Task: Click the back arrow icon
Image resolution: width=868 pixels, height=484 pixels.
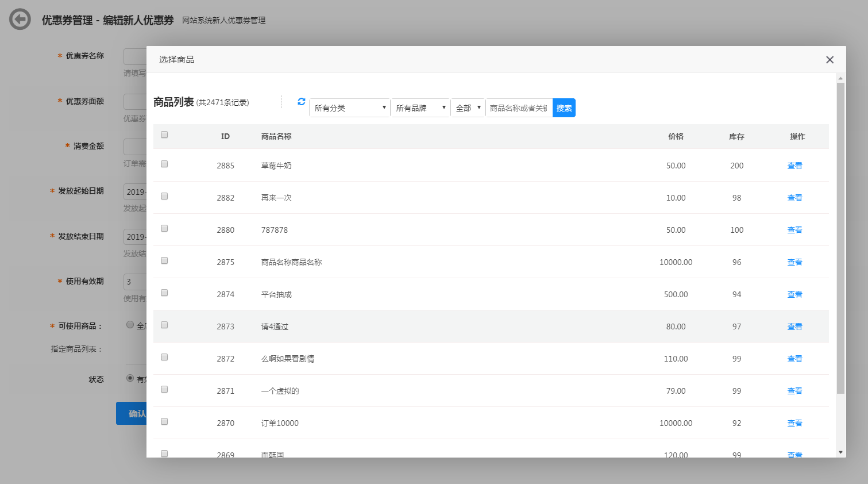Action: click(20, 20)
